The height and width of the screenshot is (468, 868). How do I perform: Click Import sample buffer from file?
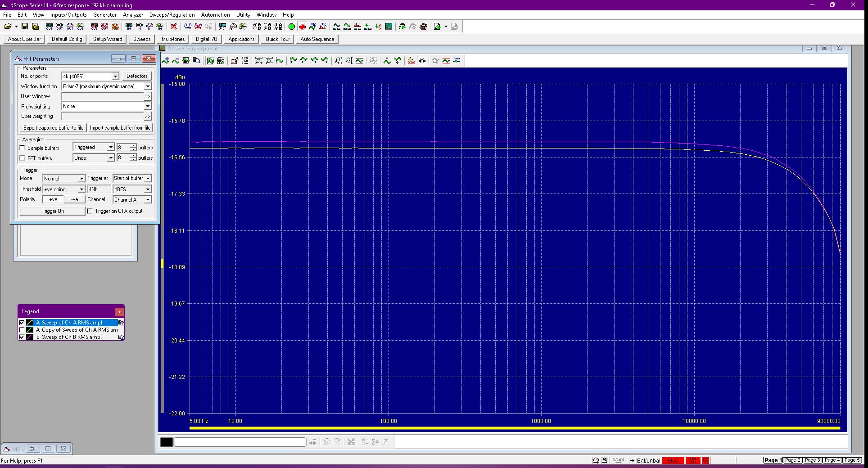click(x=120, y=128)
